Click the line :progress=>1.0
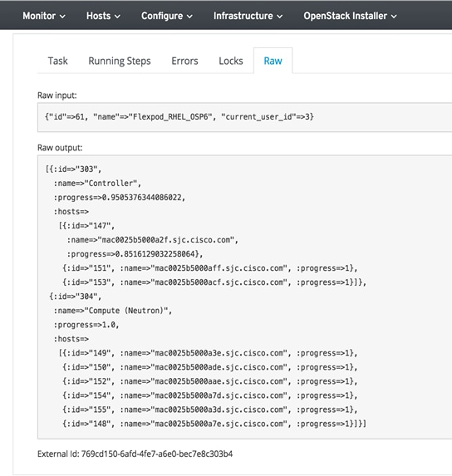 pos(86,325)
